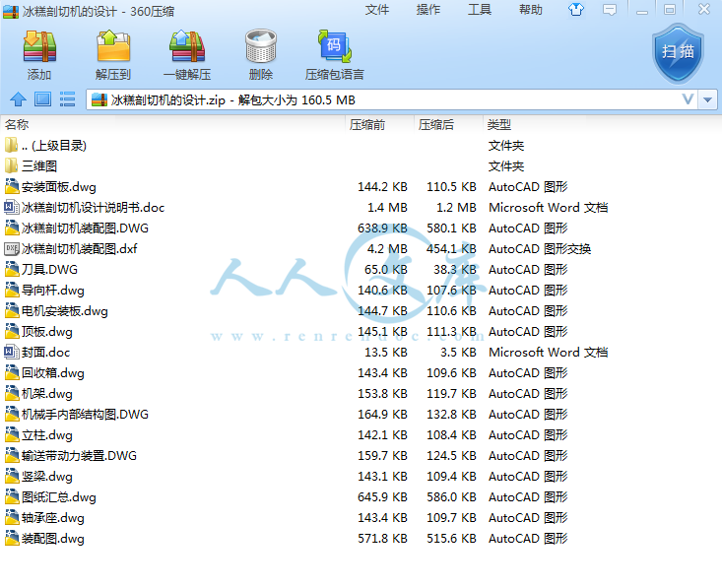Click the 扫描 scan shield button
Viewport: 722px width, 588px height.
pos(678,53)
